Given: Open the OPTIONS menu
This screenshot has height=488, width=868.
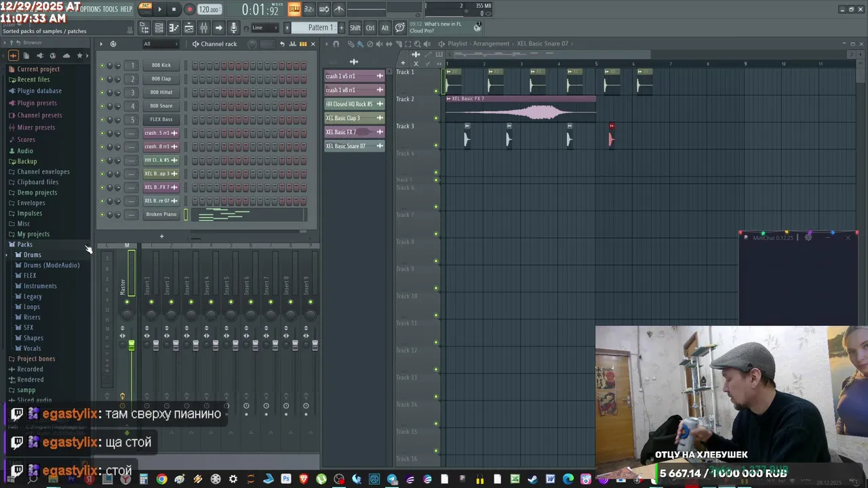Looking at the screenshot, I should (90, 9).
